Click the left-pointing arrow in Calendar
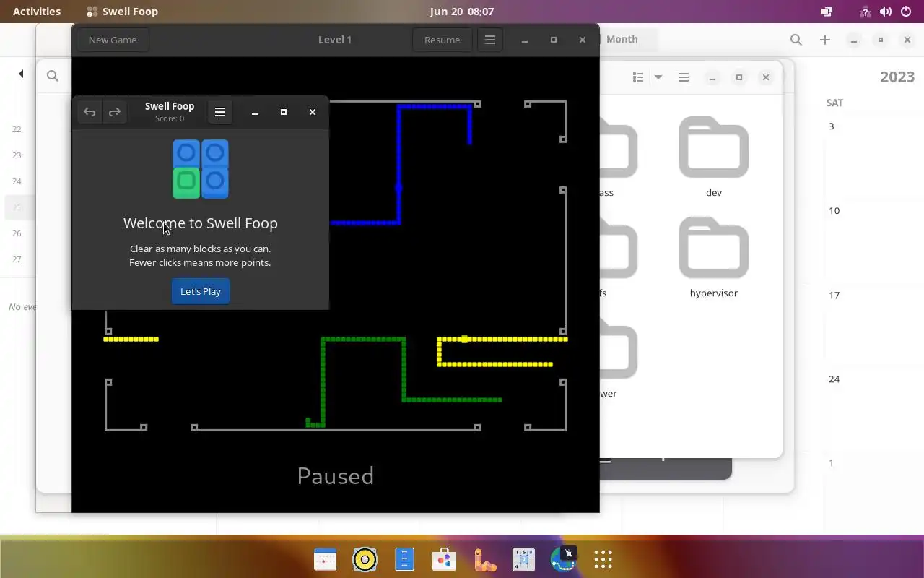Screen dimensions: 924x578 point(21,74)
